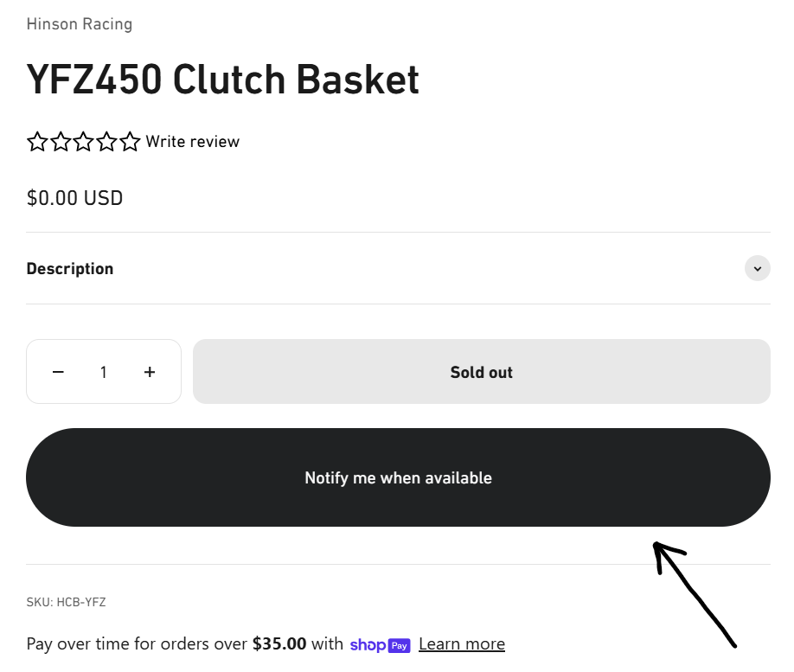
Task: Click the $35.00 amount in Shop Pay text
Action: pos(279,643)
